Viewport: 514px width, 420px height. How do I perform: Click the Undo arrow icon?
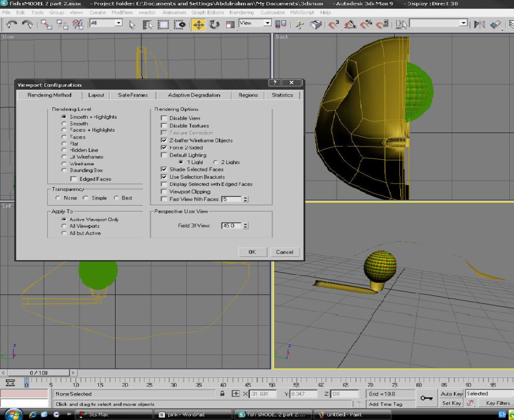click(12, 24)
